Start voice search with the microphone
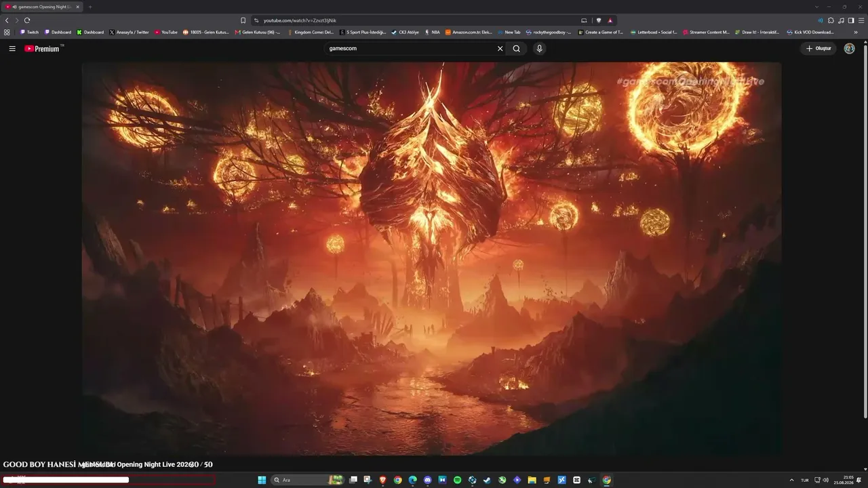The height and width of the screenshot is (488, 868). click(x=539, y=49)
